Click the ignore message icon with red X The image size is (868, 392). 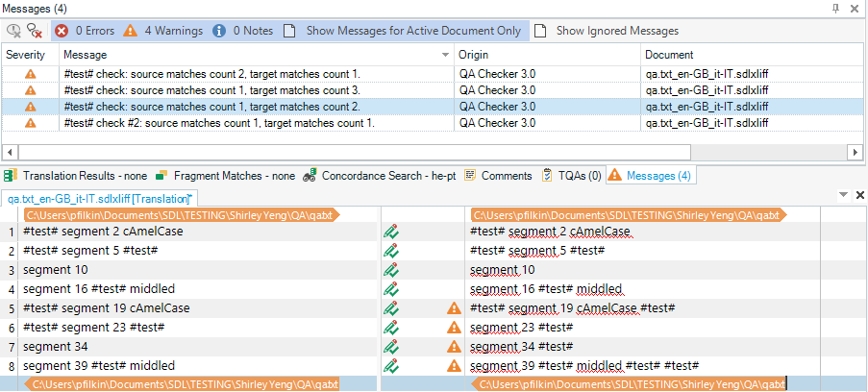[35, 31]
